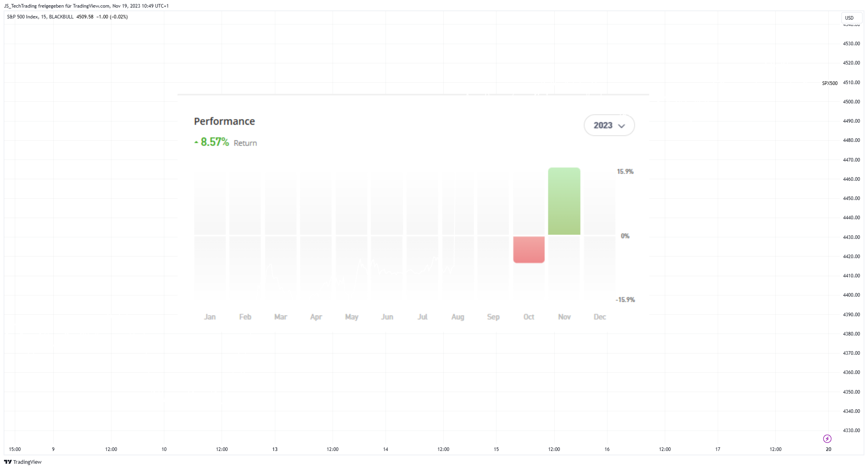Image resolution: width=868 pixels, height=469 pixels.
Task: Click the JS_TechTrading publisher header text
Action: pos(86,6)
